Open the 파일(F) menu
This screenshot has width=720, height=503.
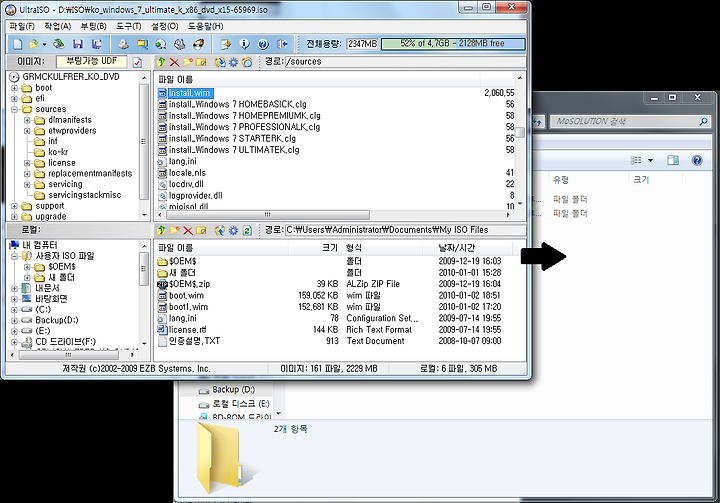pos(22,26)
